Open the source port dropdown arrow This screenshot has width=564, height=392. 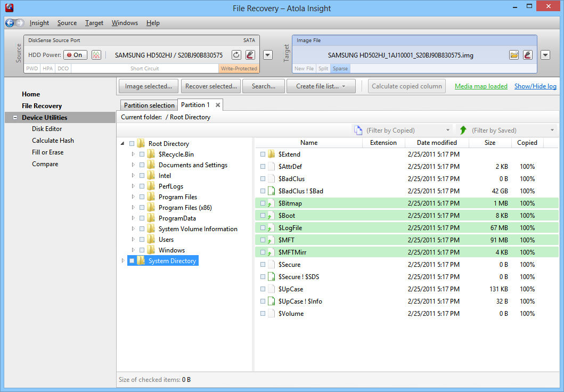(267, 55)
